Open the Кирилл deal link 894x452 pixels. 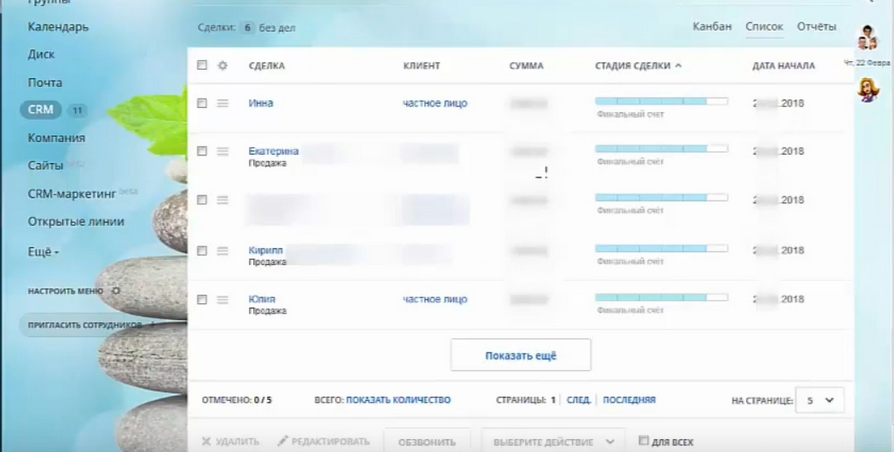(266, 250)
